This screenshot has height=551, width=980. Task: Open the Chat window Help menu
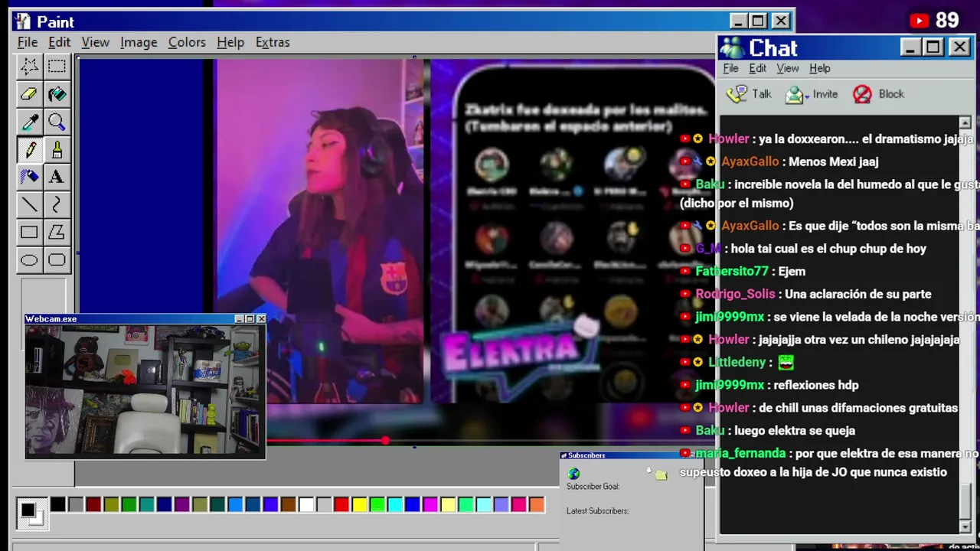point(820,68)
